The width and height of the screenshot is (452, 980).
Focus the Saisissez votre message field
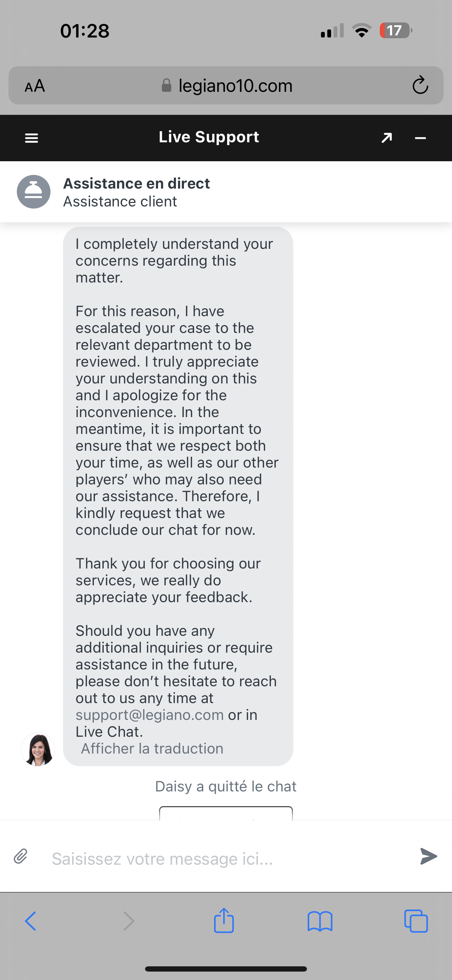(x=228, y=859)
